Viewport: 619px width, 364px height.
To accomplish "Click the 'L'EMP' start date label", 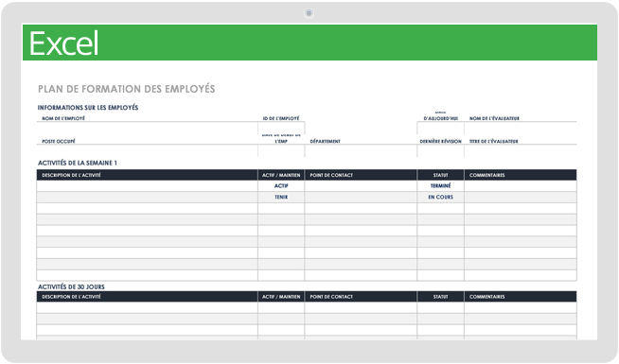I will coord(281,141).
